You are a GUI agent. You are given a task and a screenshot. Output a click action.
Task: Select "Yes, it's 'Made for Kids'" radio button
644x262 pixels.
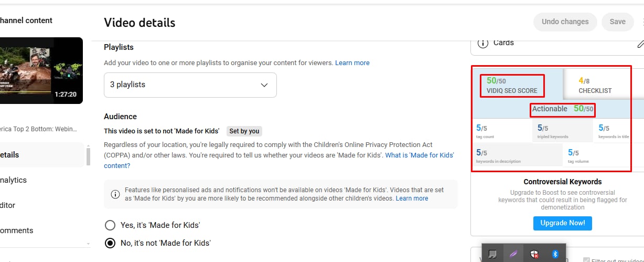110,225
